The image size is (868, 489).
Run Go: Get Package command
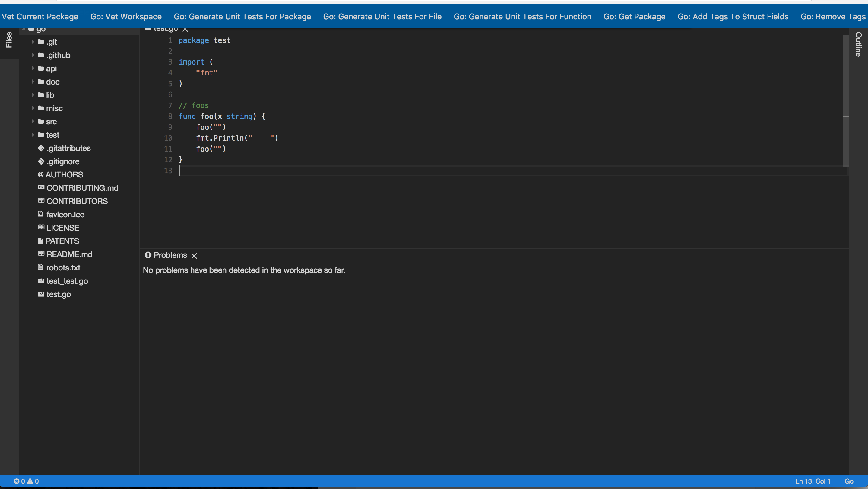click(635, 17)
